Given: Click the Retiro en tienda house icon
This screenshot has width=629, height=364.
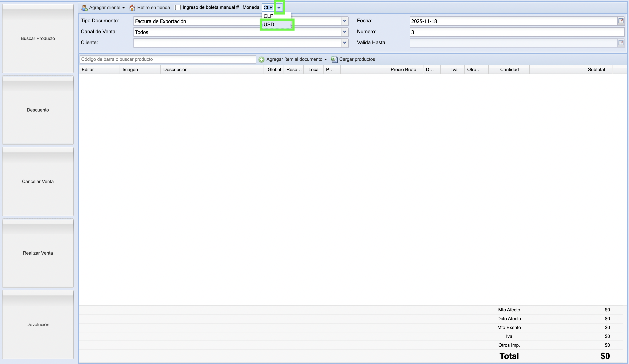Looking at the screenshot, I should point(132,8).
